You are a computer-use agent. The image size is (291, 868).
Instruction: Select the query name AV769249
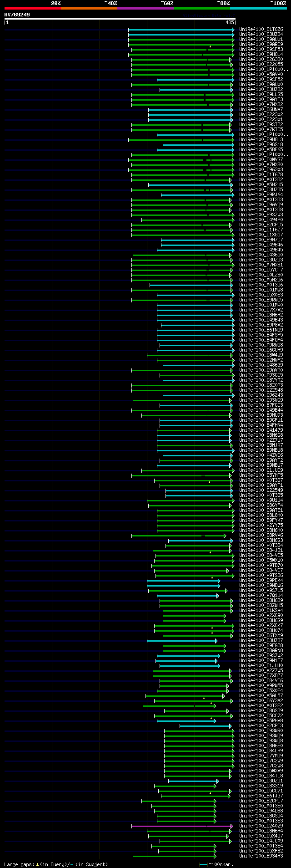tap(17, 15)
